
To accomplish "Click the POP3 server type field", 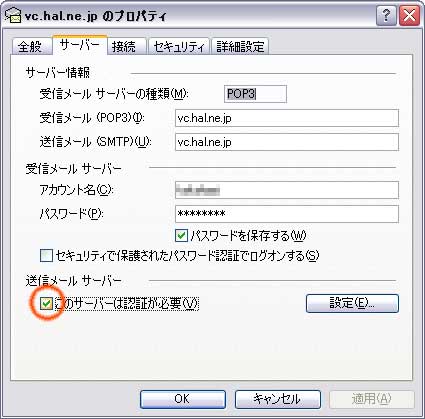I will (255, 94).
